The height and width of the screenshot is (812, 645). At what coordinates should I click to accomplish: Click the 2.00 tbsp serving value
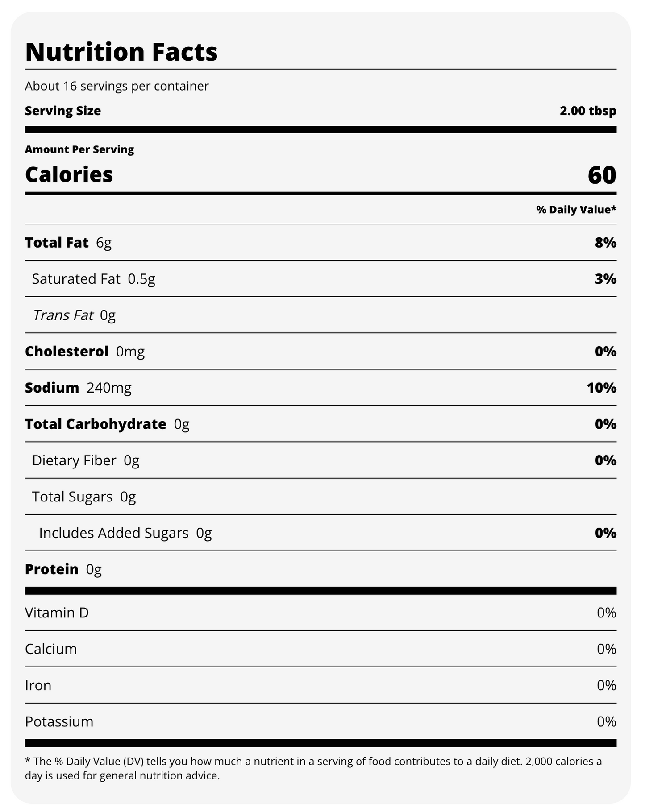click(x=588, y=111)
